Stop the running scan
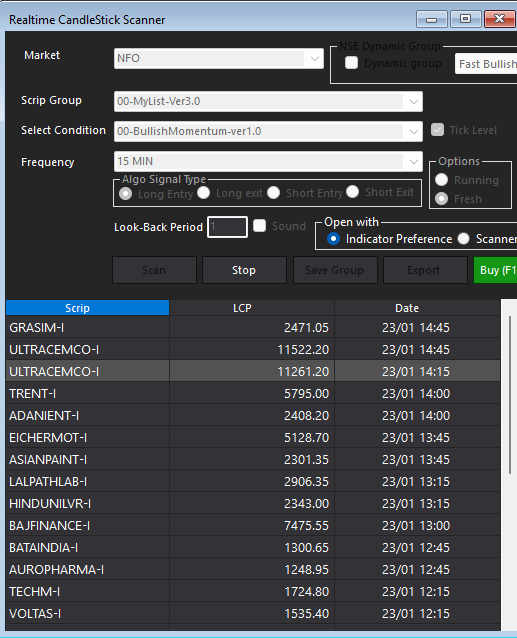The height and width of the screenshot is (638, 517). click(x=244, y=270)
